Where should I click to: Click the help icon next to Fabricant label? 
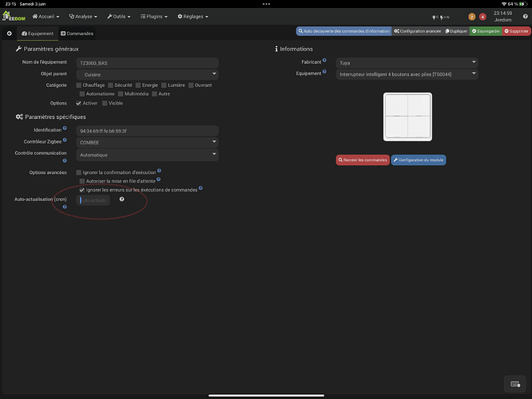tap(324, 61)
